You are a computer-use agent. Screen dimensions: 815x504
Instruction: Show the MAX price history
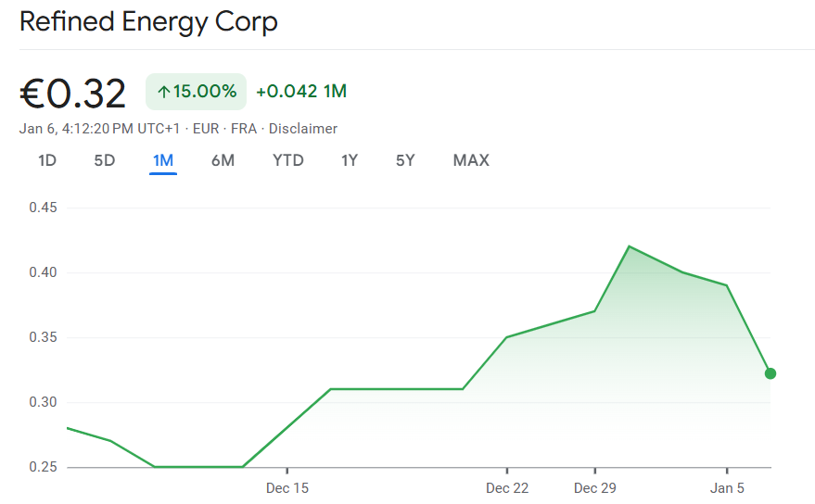point(471,160)
